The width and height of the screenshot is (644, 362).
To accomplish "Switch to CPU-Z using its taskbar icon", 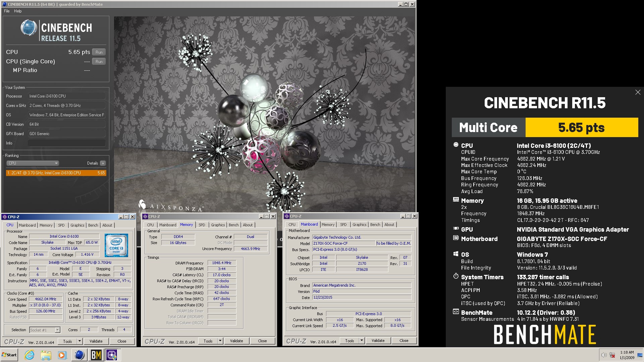I will (112, 355).
